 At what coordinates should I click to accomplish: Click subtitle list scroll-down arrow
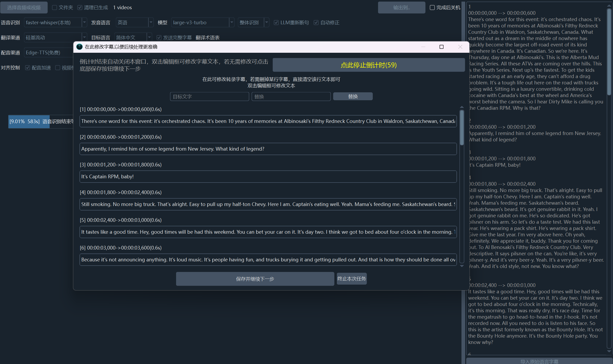pyautogui.click(x=462, y=266)
